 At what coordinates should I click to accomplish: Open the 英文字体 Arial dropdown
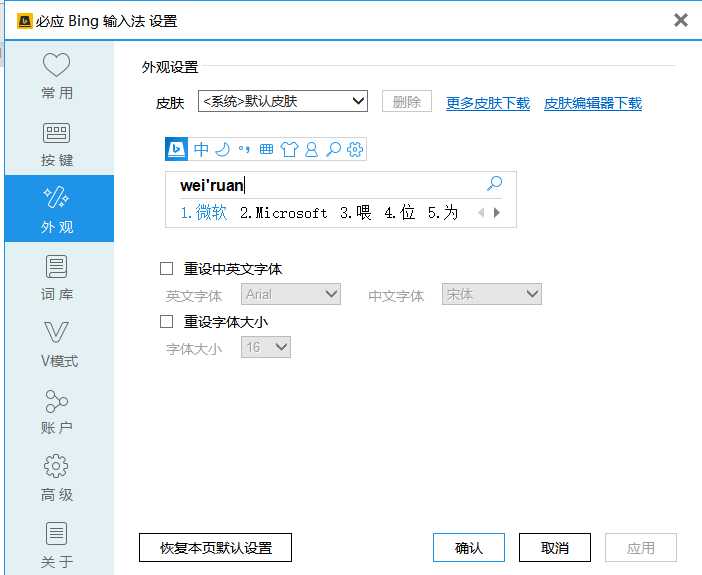[291, 294]
